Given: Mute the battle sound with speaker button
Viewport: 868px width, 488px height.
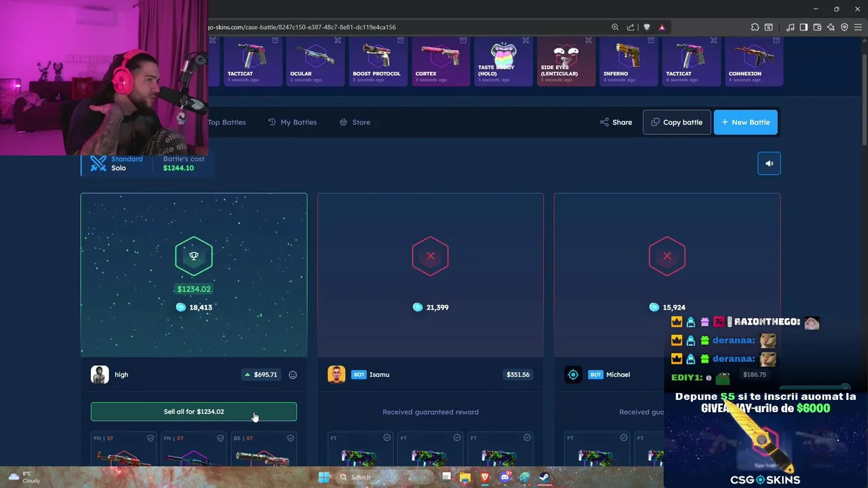Looking at the screenshot, I should coord(769,163).
